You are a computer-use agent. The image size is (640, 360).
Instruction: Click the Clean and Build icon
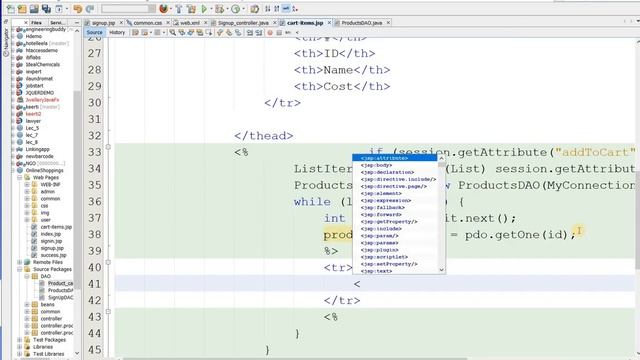pyautogui.click(x=191, y=9)
